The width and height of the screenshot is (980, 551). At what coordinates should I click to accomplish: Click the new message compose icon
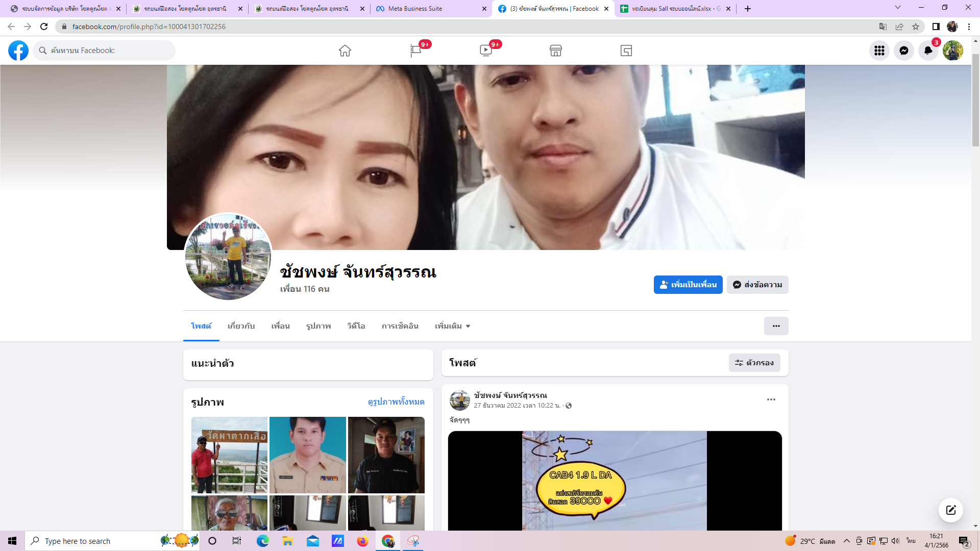(x=951, y=510)
